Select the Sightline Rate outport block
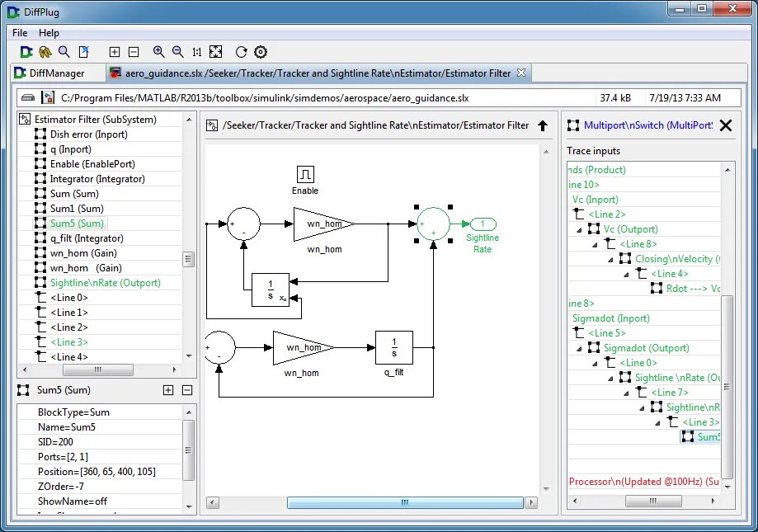The height and width of the screenshot is (532, 758). tap(483, 224)
